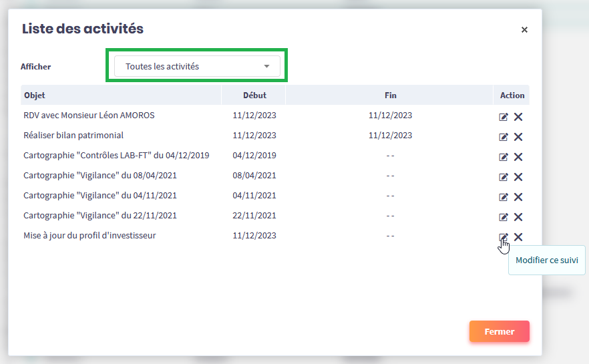The image size is (589, 364).
Task: Delete the Réaliser bilan patrimonial row
Action: (x=518, y=137)
